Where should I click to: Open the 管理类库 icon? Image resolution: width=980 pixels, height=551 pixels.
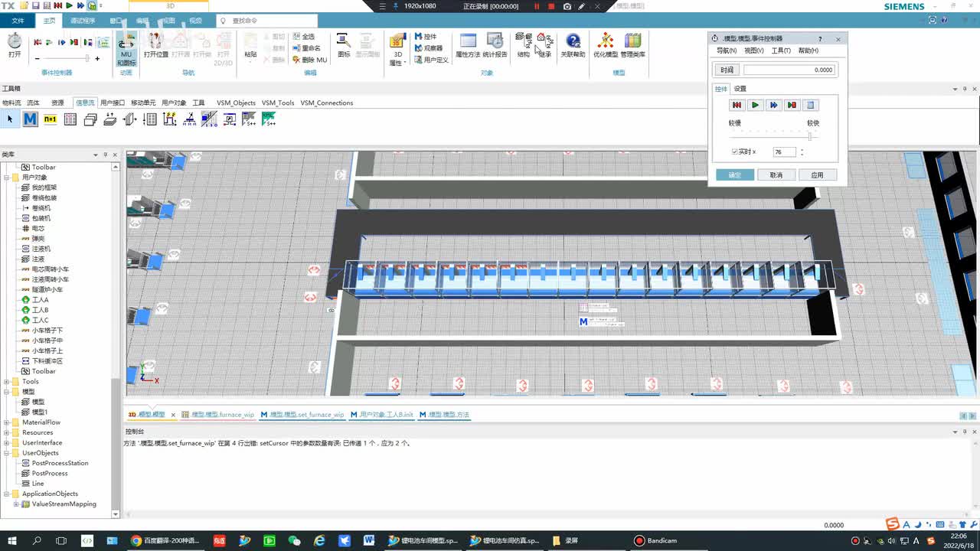click(632, 46)
